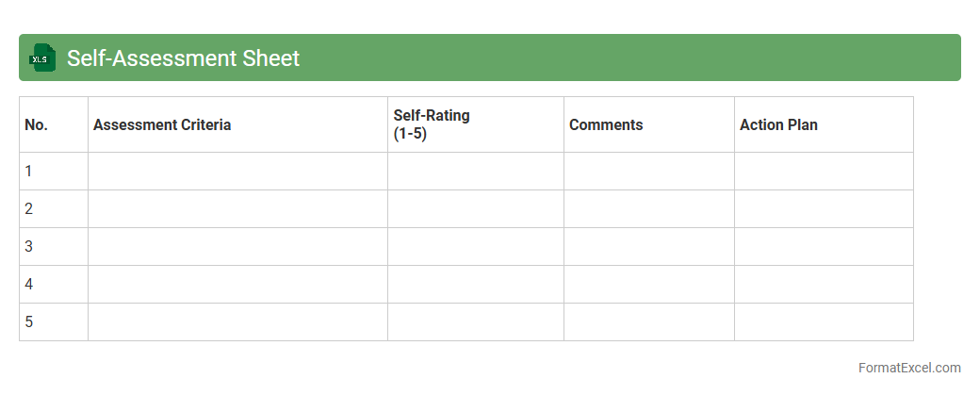The image size is (980, 395).
Task: Click row number 1 cell
Action: pos(53,172)
